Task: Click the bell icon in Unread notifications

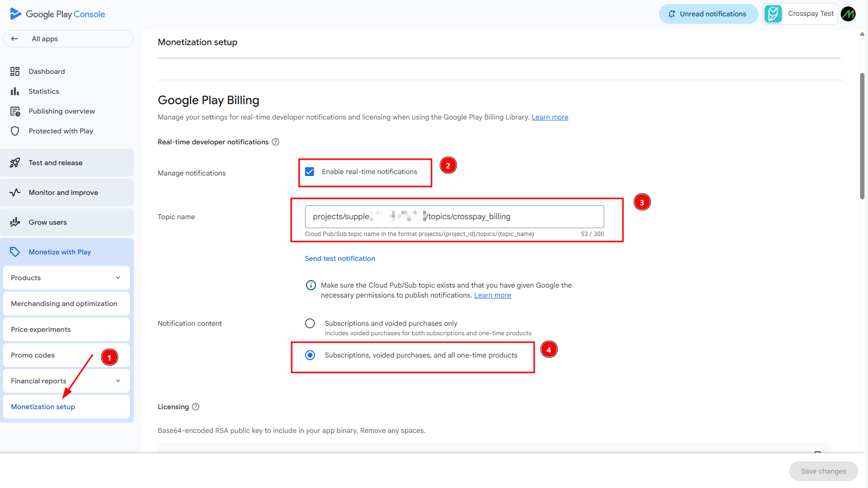Action: [672, 14]
